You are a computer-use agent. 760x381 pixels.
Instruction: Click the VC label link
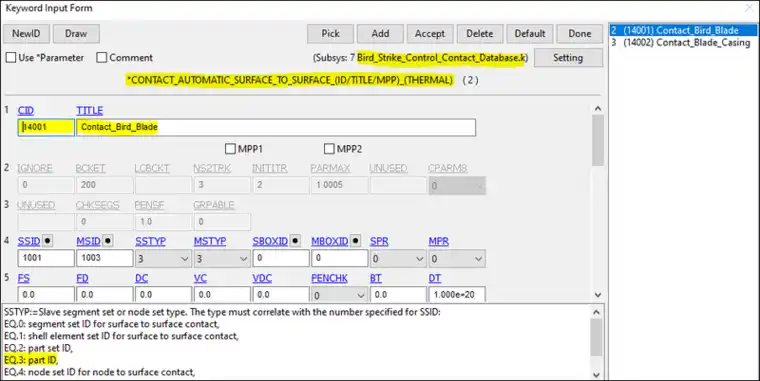click(x=200, y=278)
